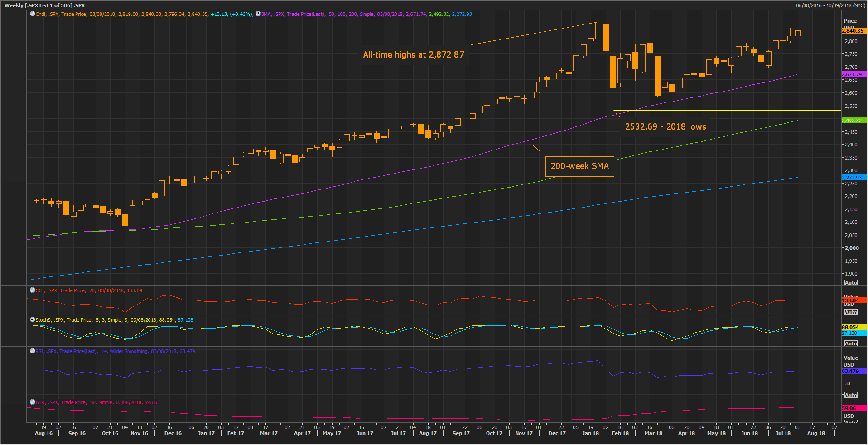Click the orange 2,840.35 last price tag
Screen dimensions: 868x445
[854, 31]
